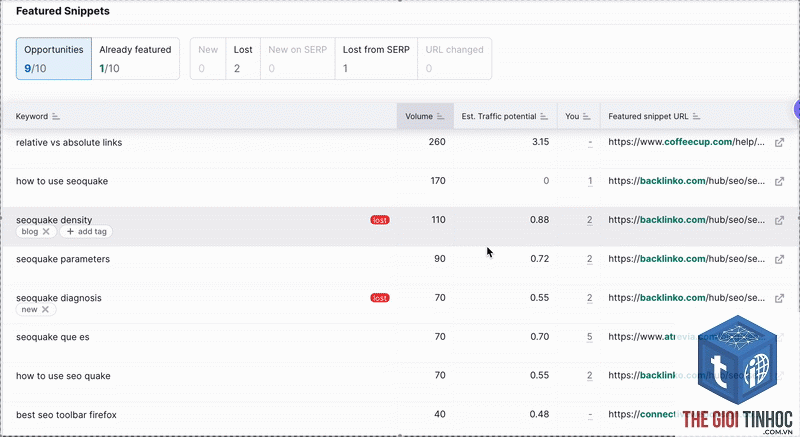Screen dimensions: 800x437
Task: Click Featured Snippets heading
Action: point(63,11)
